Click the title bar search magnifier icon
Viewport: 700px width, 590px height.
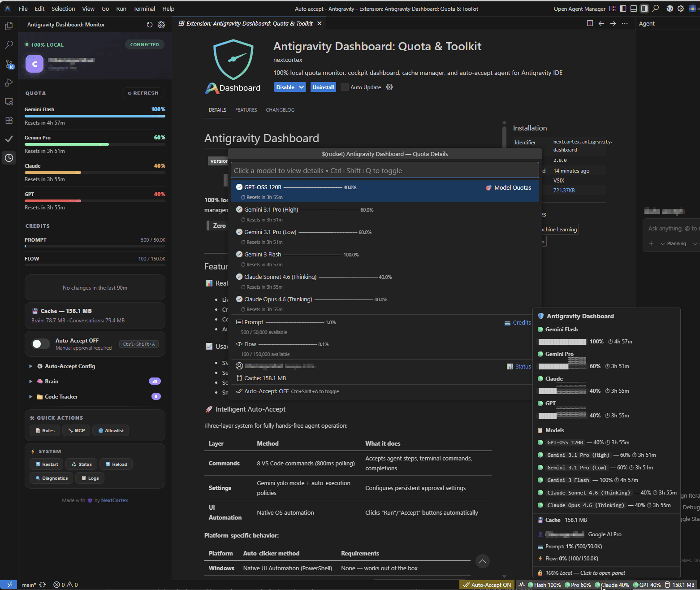click(x=655, y=9)
